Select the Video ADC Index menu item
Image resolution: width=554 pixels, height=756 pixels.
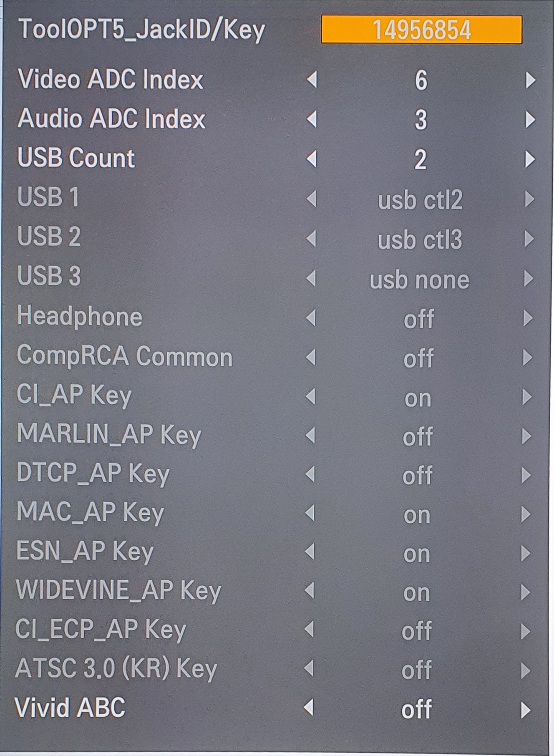111,79
